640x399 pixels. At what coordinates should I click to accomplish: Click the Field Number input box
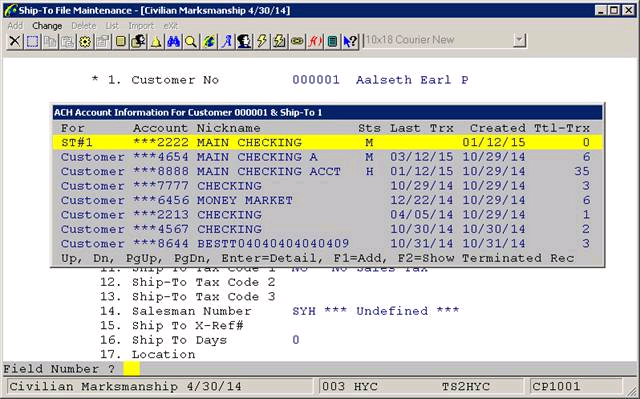(x=131, y=369)
